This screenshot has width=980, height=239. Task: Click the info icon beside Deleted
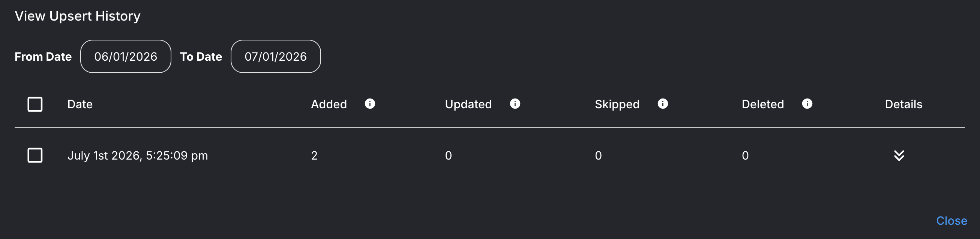pyautogui.click(x=807, y=104)
